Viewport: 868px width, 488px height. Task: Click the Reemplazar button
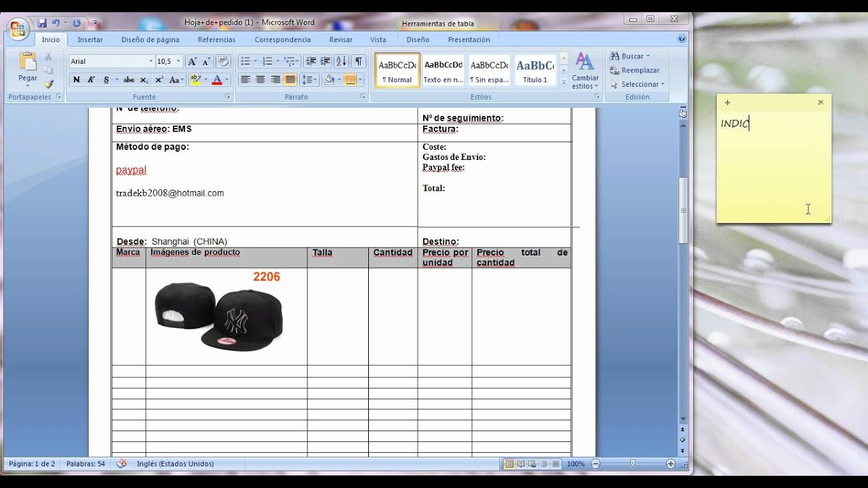(635, 70)
